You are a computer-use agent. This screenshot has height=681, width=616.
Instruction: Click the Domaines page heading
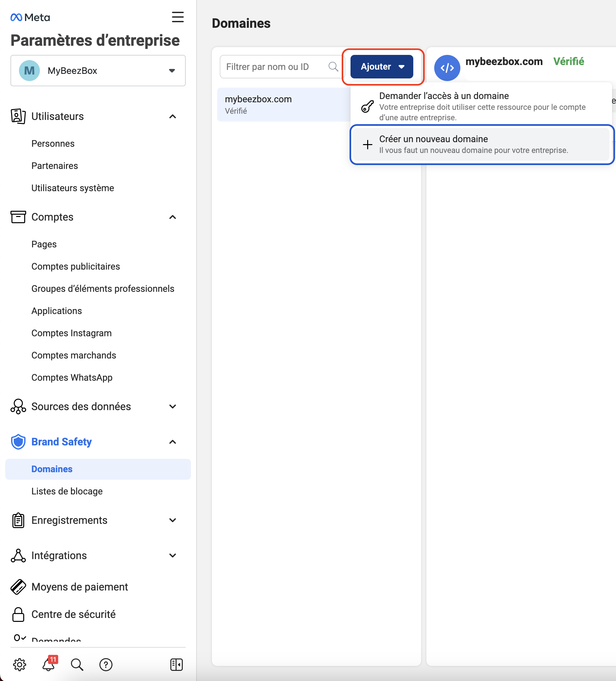(241, 23)
